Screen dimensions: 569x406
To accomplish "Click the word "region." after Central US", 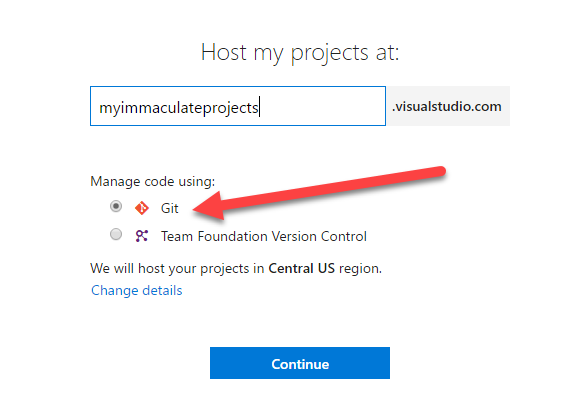I will tap(360, 268).
